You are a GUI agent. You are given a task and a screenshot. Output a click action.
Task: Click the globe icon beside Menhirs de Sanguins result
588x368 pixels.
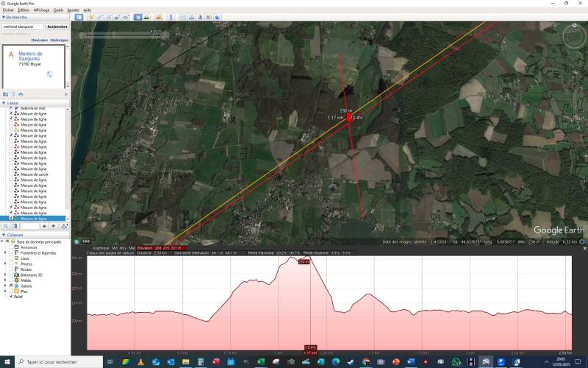click(x=49, y=74)
